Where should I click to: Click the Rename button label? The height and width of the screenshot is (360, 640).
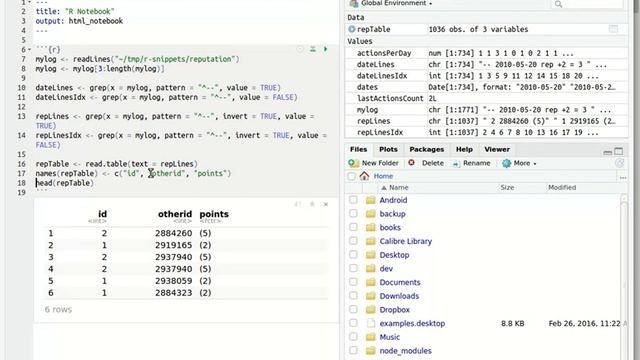point(476,163)
